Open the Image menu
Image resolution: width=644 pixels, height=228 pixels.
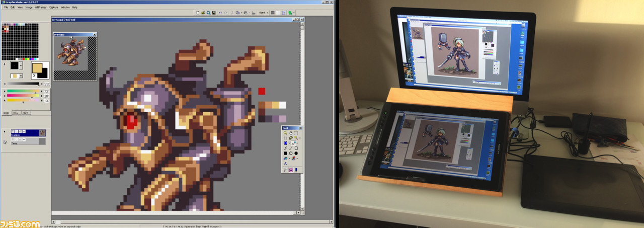pos(28,8)
